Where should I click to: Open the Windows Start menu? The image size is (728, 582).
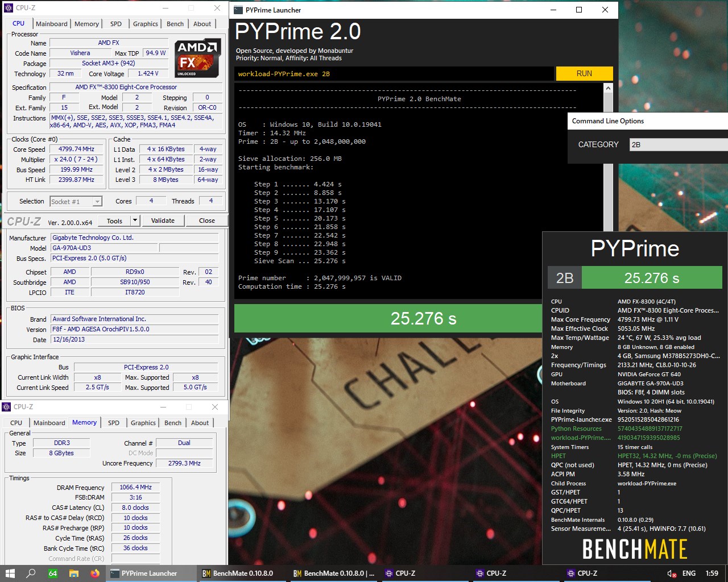tap(10, 573)
